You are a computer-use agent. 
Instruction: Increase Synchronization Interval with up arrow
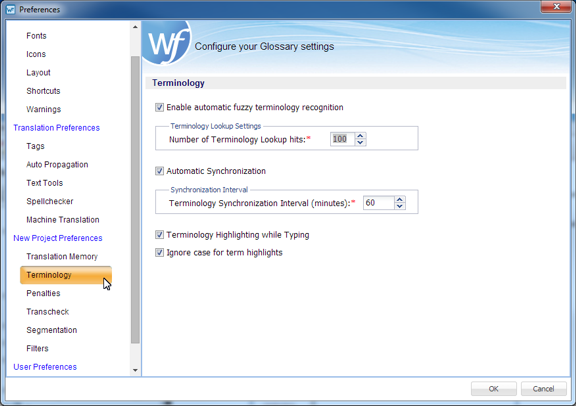pos(400,200)
